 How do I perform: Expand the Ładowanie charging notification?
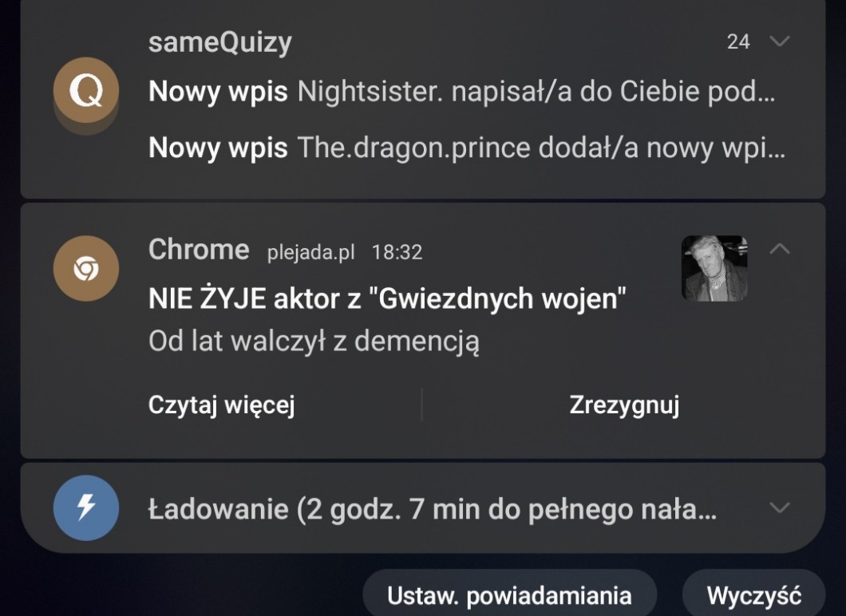pos(779,507)
